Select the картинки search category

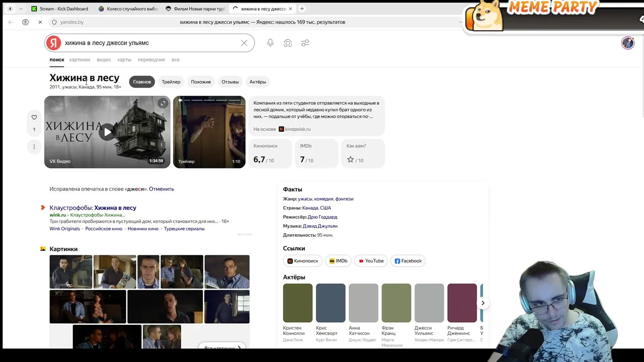click(x=79, y=60)
